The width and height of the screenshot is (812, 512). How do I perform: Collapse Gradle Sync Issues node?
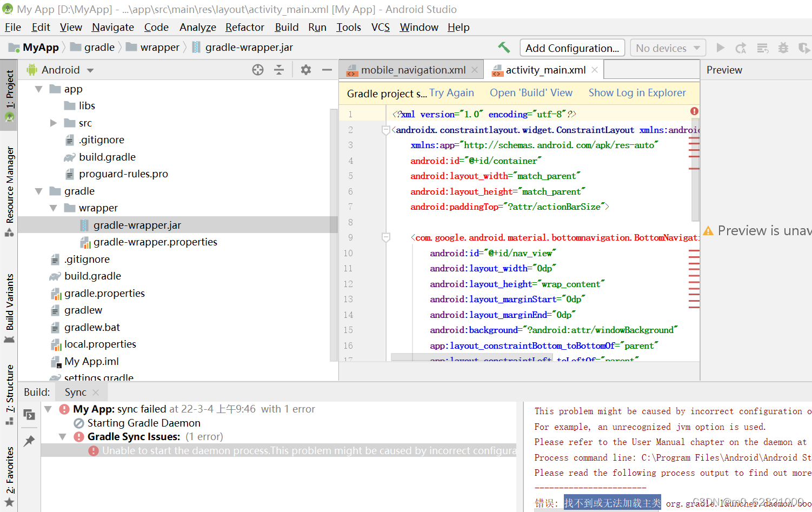tap(63, 437)
